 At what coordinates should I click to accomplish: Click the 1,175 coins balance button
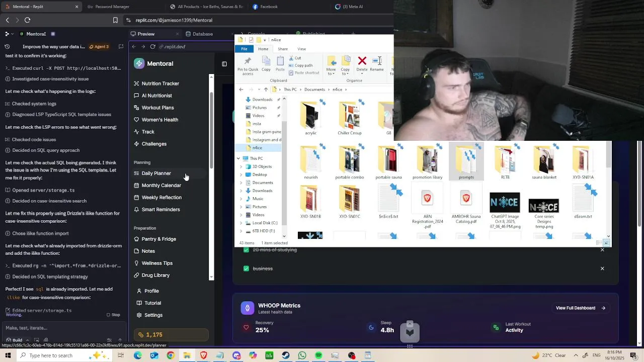tap(171, 335)
